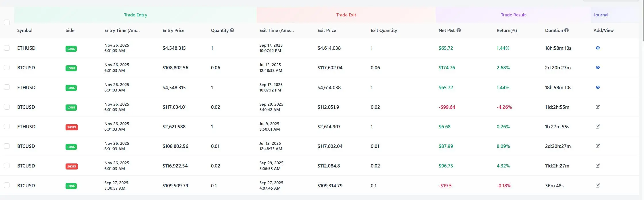View journal for the BTCUSD $174.76 trade
The image size is (644, 200).
(597, 67)
